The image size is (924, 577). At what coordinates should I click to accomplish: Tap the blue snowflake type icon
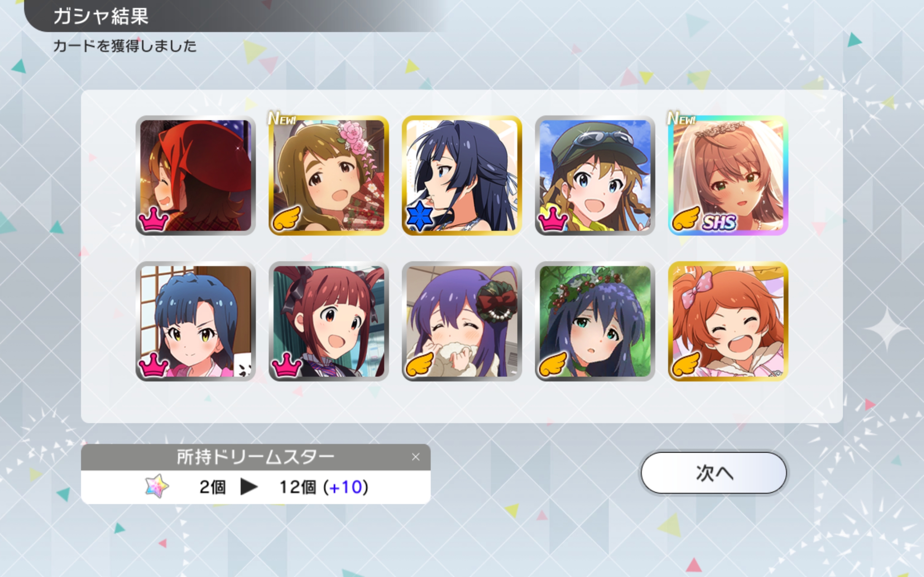(419, 216)
